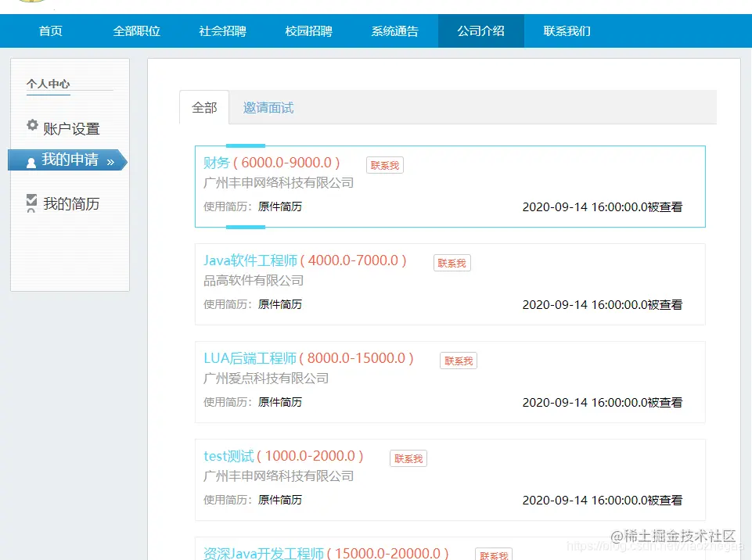Click 联系我 for Java软件工程师 job

click(452, 264)
